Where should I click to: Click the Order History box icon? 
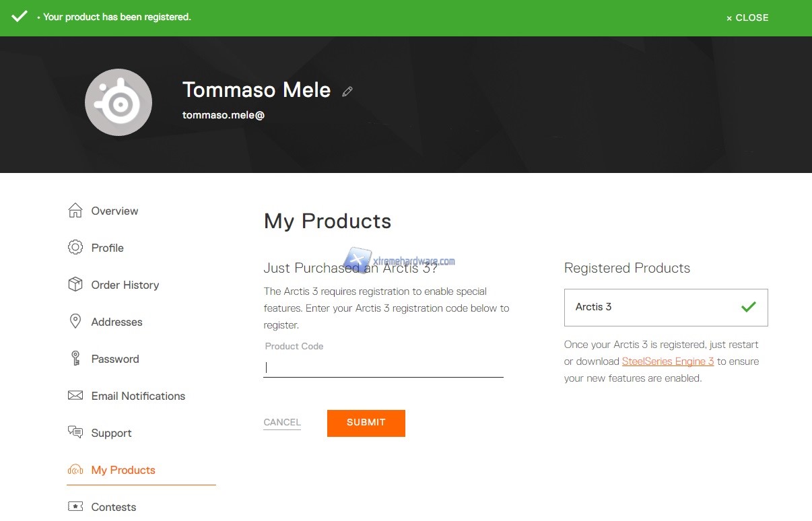[x=75, y=285]
